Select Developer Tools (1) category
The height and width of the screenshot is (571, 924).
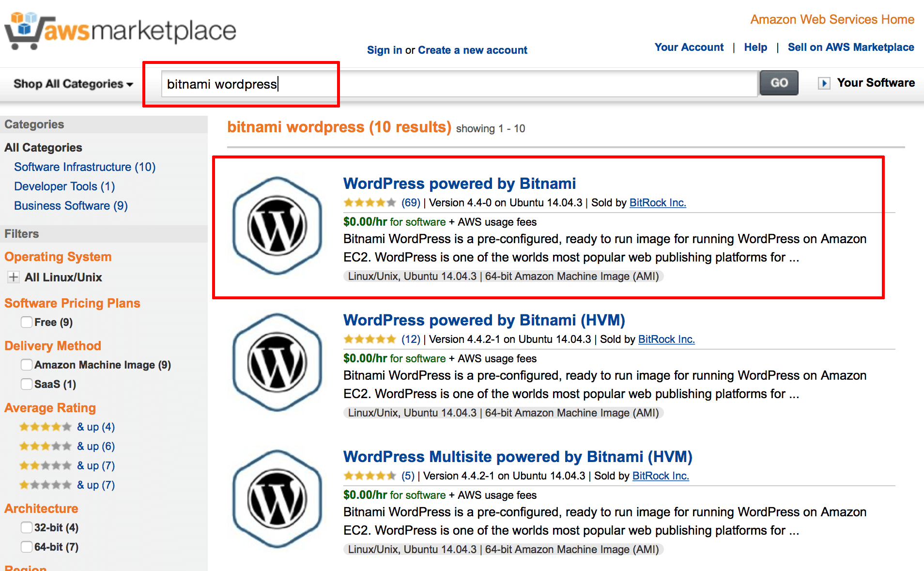(x=64, y=186)
